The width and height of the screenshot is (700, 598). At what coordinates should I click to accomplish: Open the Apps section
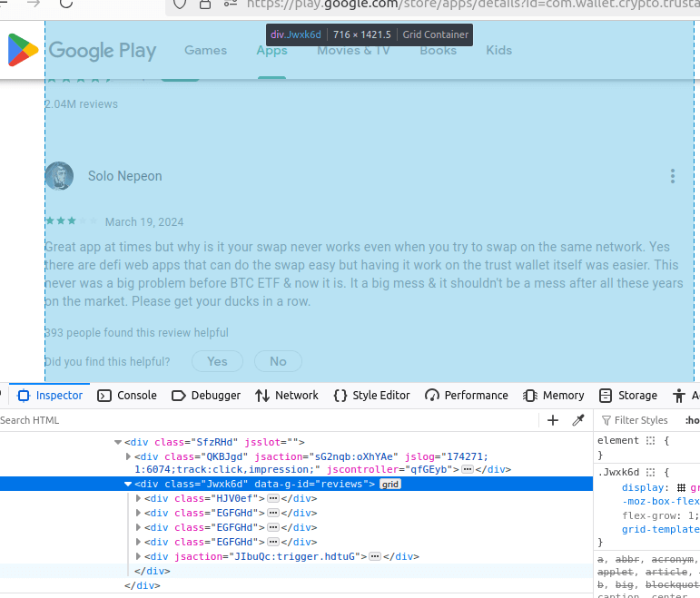pos(271,50)
